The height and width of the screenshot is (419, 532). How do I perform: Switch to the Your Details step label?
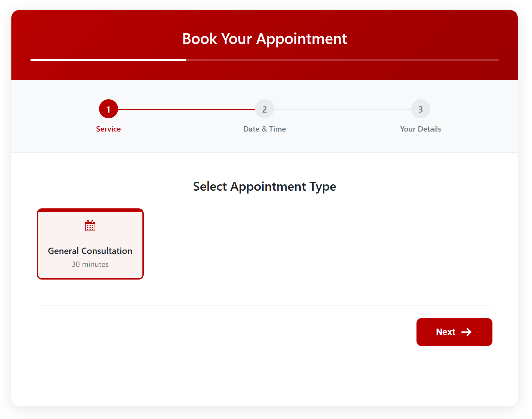tap(420, 129)
